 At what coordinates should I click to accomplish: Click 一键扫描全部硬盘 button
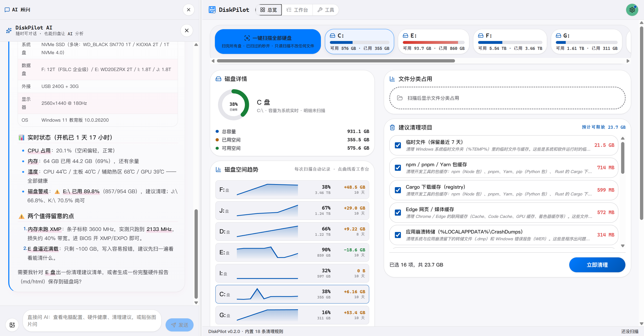click(268, 42)
